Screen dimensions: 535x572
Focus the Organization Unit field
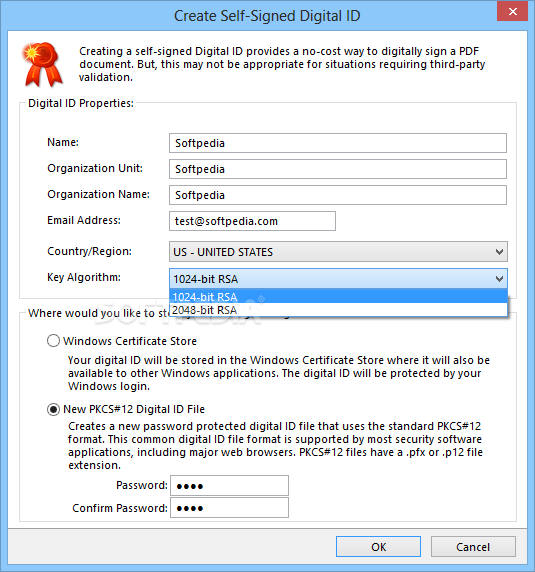point(338,169)
